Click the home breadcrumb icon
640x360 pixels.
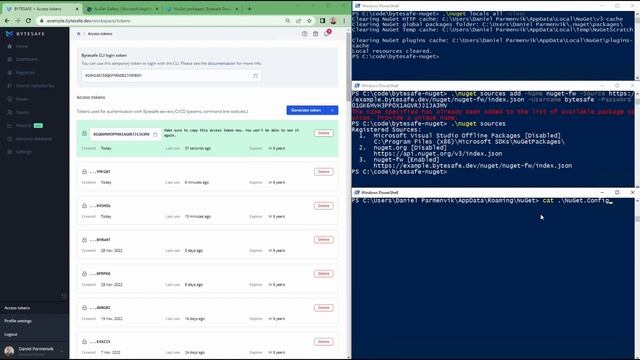click(x=79, y=34)
